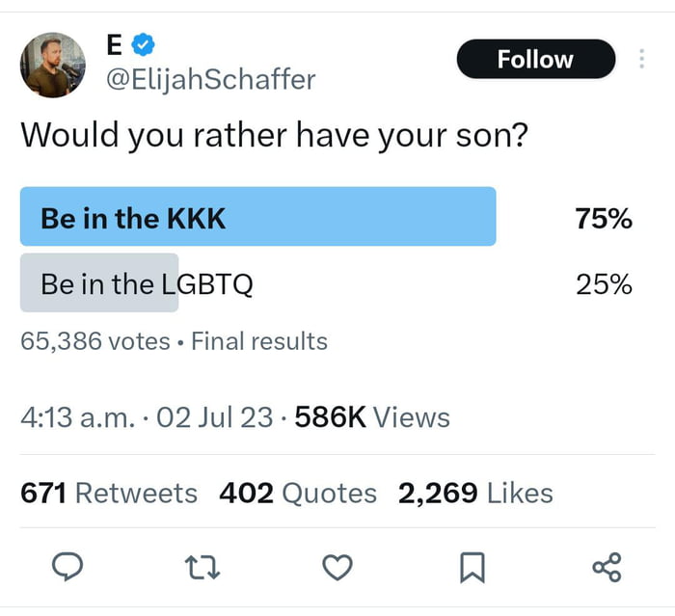This screenshot has height=616, width=675.
Task: Click the reply speech bubble icon
Action: pos(66,569)
